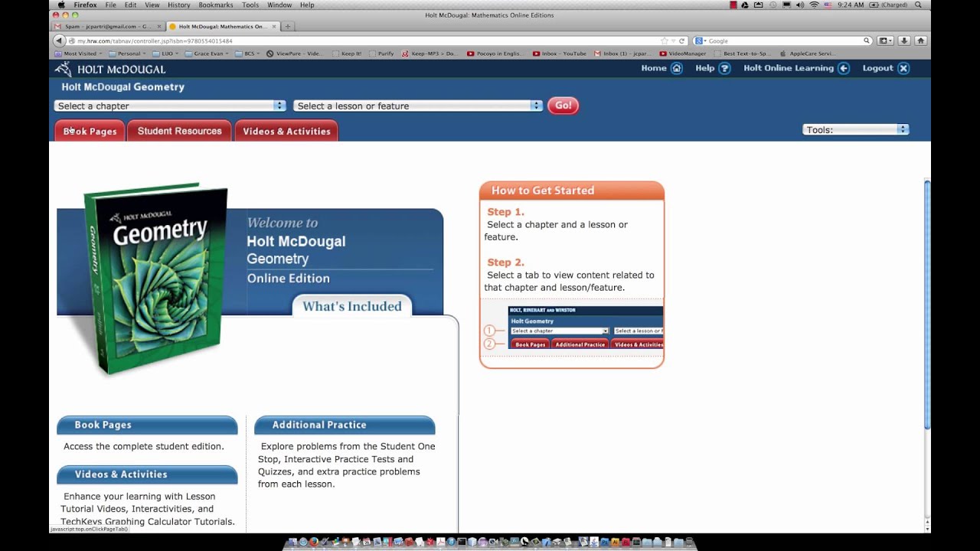The image size is (980, 551).
Task: Open the Tools dropdown
Action: [x=855, y=129]
